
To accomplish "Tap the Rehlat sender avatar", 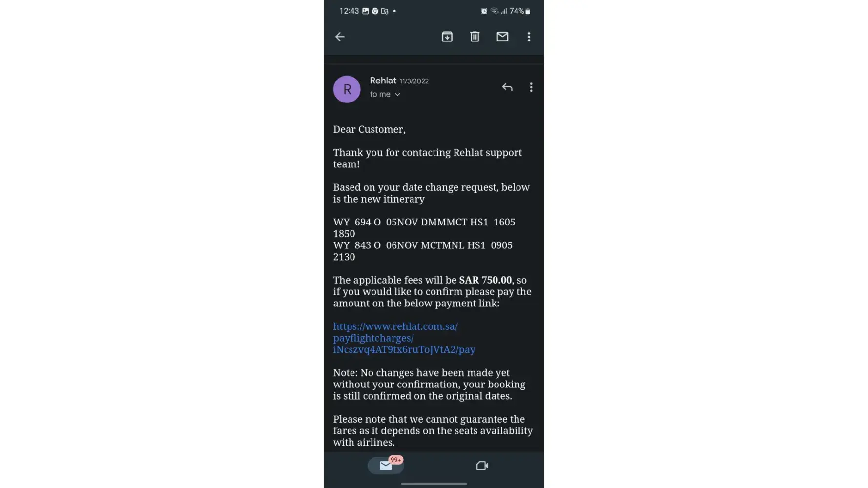I will tap(347, 89).
